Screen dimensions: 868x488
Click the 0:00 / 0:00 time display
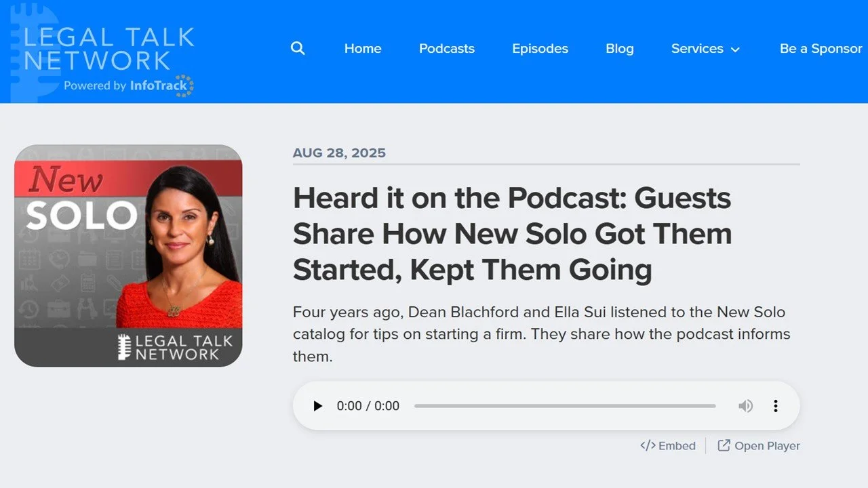pos(368,406)
